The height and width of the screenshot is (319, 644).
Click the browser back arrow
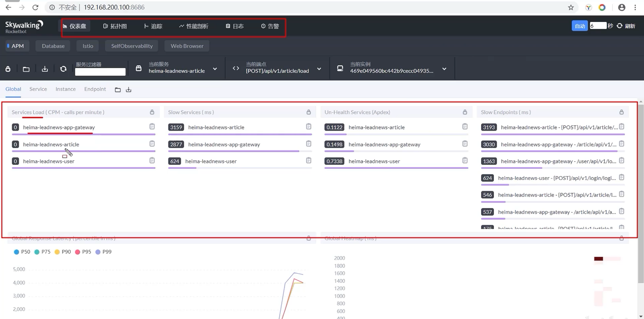pyautogui.click(x=8, y=8)
